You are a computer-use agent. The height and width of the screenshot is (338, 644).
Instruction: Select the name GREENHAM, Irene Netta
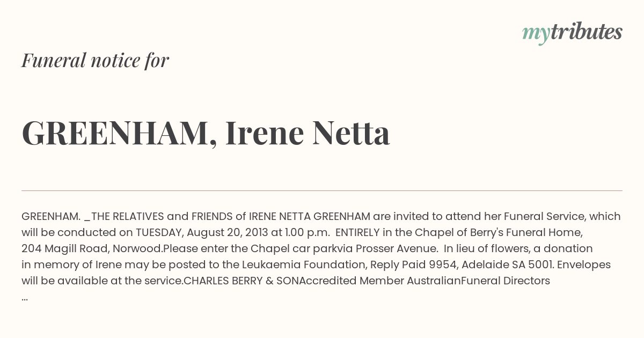206,133
